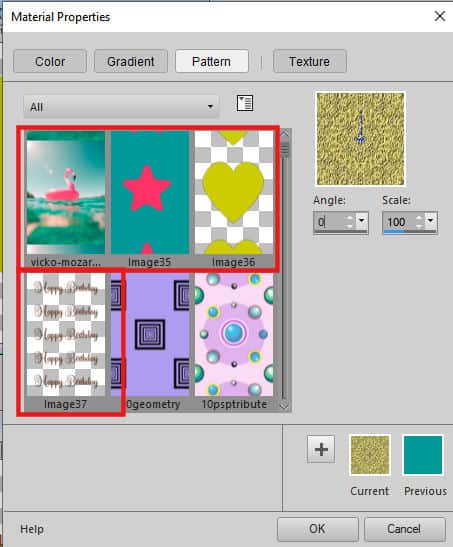Open the Pattern tab
This screenshot has height=547, width=453.
coord(212,61)
